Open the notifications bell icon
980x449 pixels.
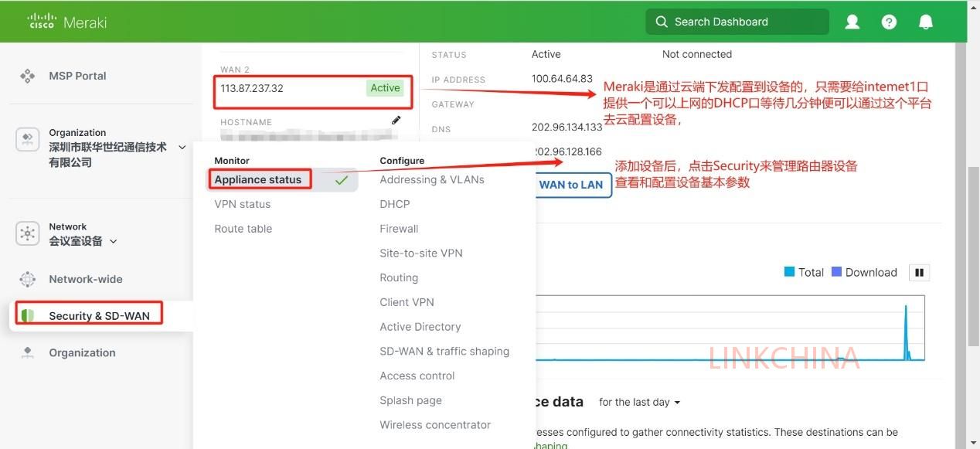click(x=926, y=22)
